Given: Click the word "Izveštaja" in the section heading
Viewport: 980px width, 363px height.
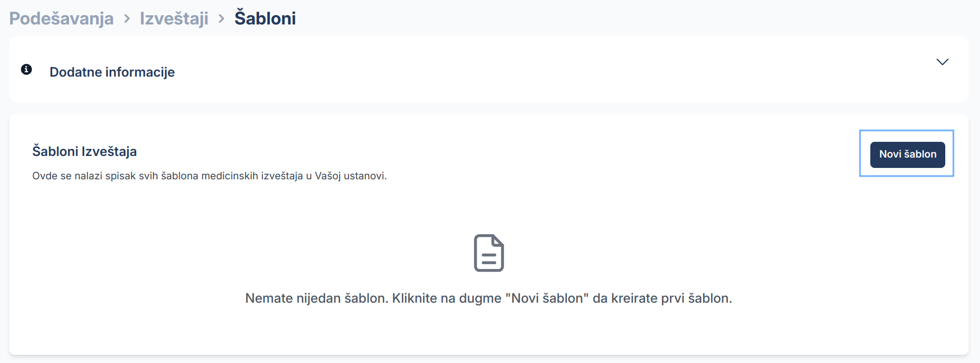Looking at the screenshot, I should click(109, 151).
